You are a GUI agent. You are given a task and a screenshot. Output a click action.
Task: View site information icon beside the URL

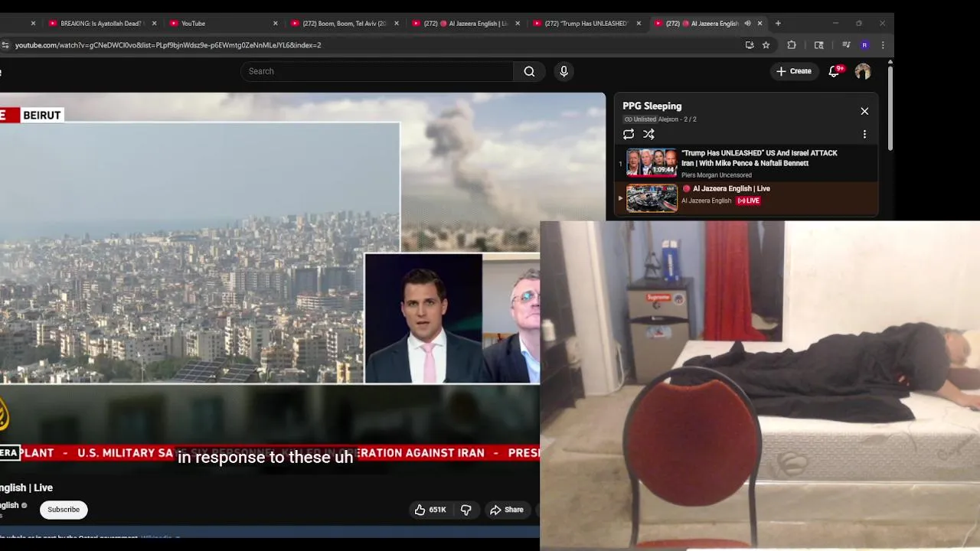pyautogui.click(x=5, y=45)
